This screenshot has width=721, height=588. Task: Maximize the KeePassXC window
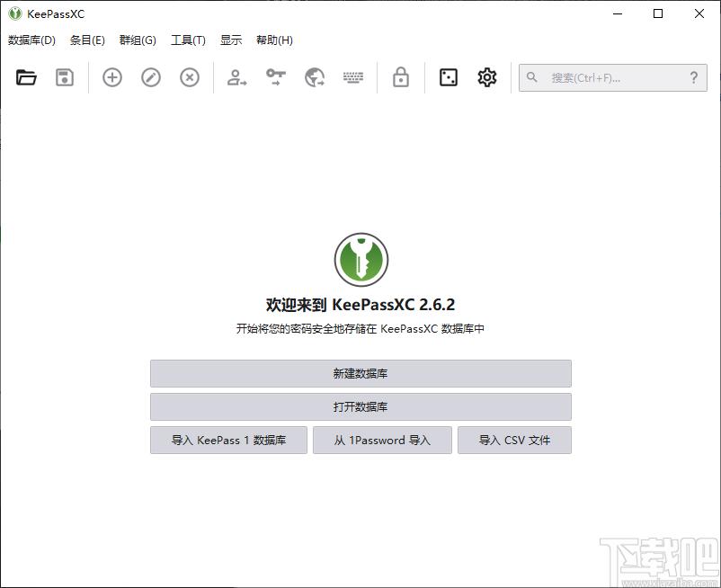tap(658, 13)
